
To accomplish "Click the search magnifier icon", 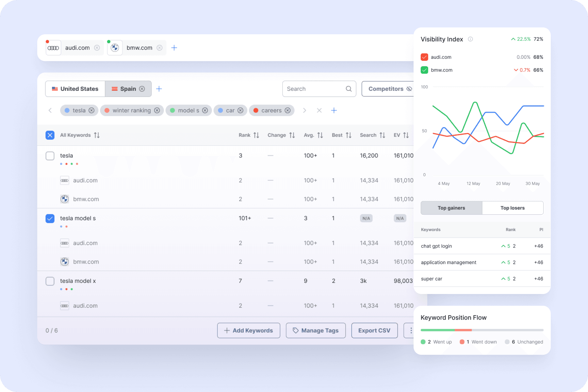I will coord(349,89).
